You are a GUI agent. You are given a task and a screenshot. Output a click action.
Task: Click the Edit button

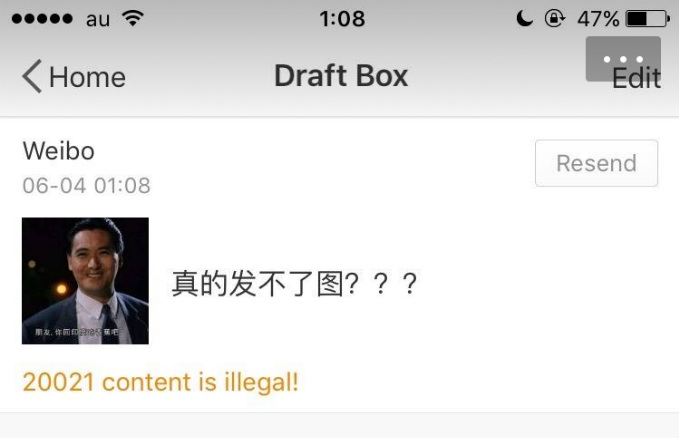click(x=637, y=78)
